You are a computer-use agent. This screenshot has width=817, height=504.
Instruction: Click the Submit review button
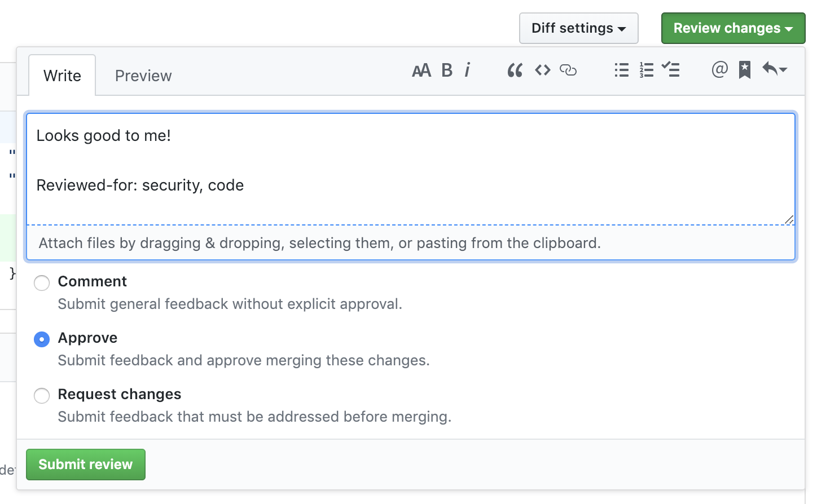pos(86,464)
